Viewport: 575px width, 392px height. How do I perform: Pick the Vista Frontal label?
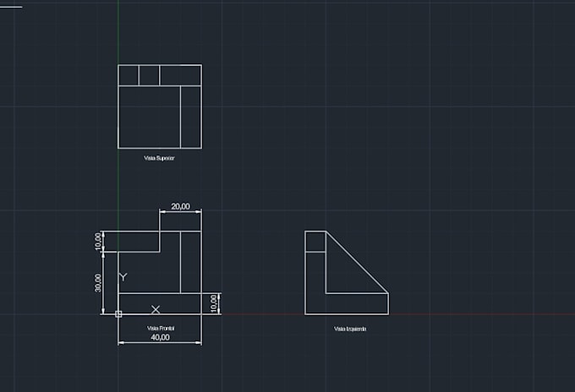[161, 329]
